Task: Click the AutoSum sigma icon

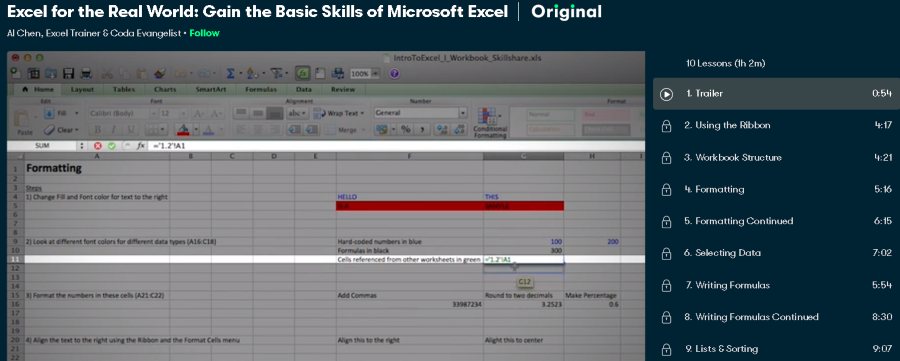Action: [231, 73]
